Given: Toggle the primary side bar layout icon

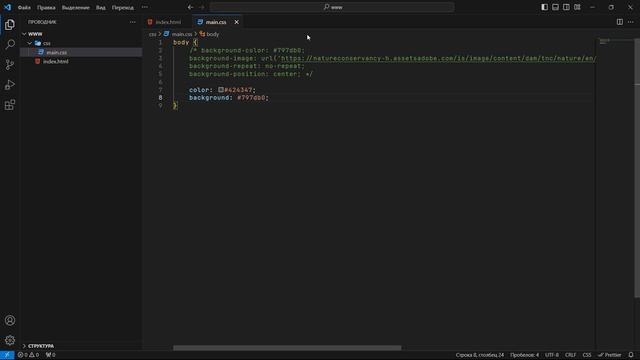Looking at the screenshot, I should click(x=544, y=7).
